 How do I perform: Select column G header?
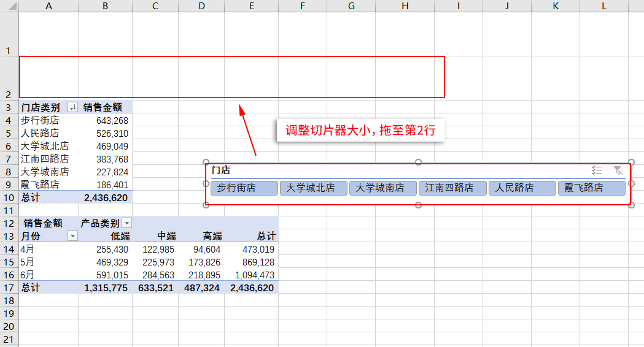coord(351,6)
